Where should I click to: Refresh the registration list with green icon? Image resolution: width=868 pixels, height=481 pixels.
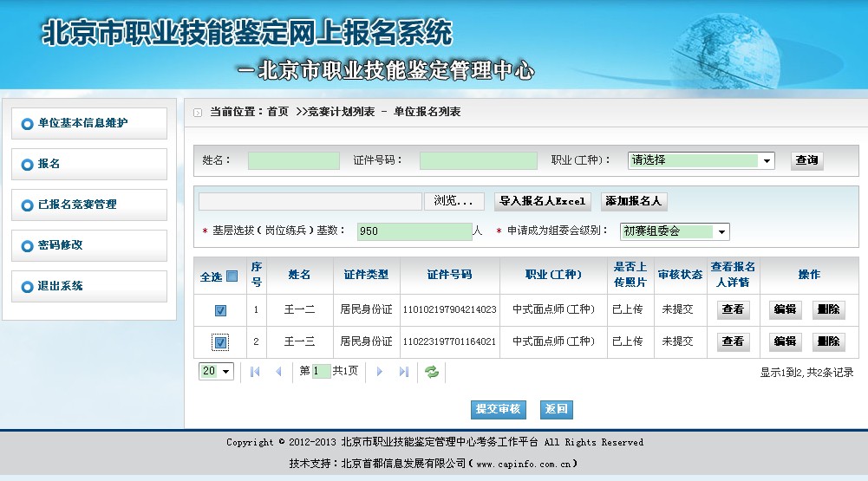(432, 372)
